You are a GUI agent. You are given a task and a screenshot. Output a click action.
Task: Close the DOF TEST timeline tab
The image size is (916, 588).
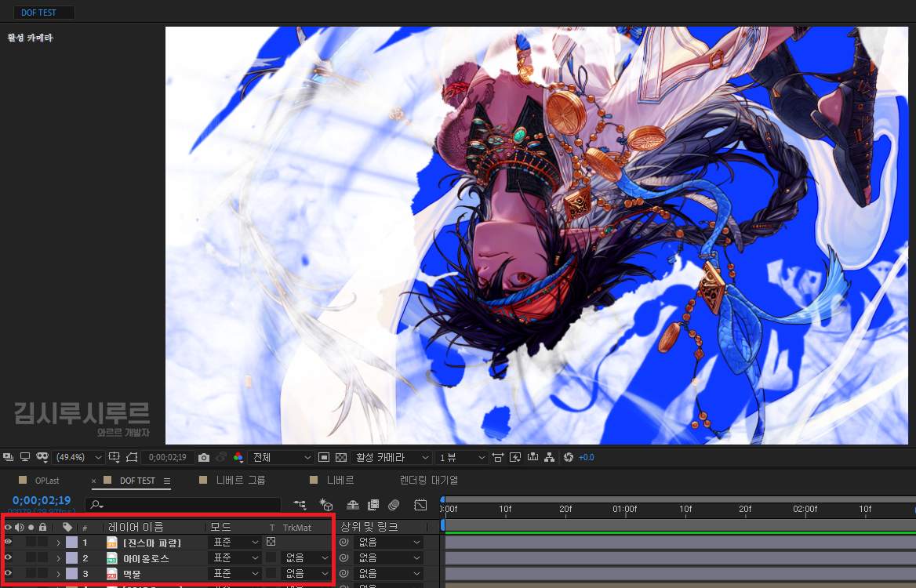[x=93, y=481]
